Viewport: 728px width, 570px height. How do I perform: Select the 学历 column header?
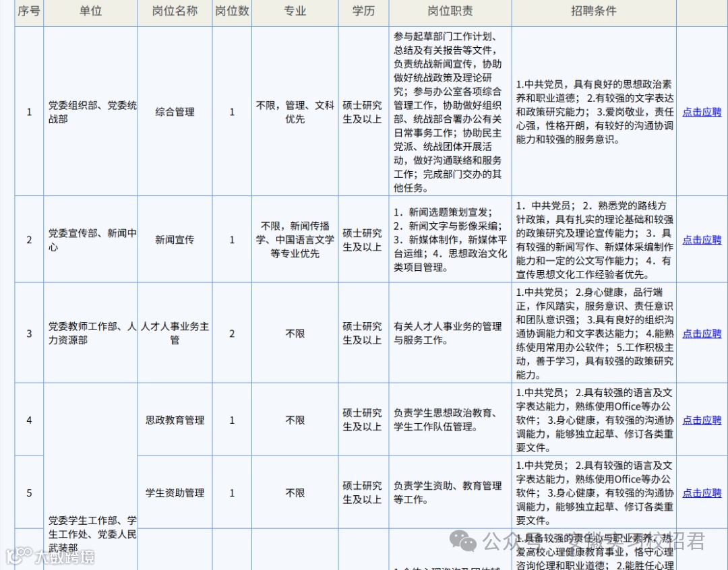(363, 11)
